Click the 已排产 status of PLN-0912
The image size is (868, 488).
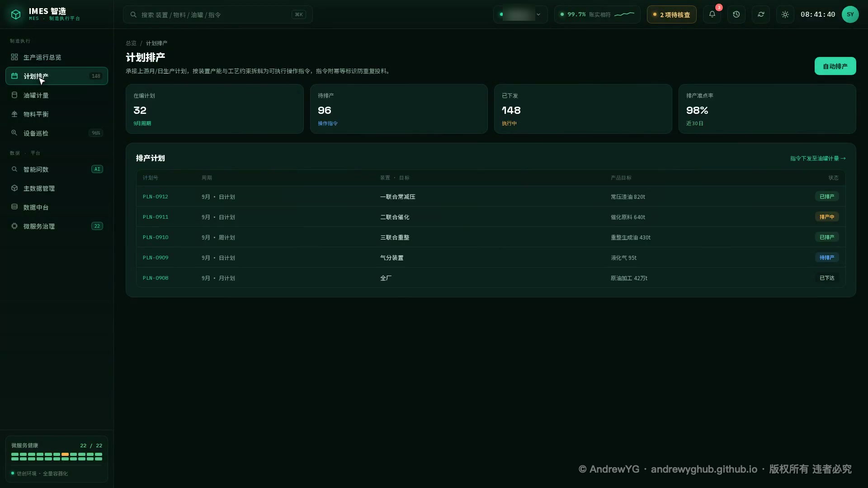(827, 197)
